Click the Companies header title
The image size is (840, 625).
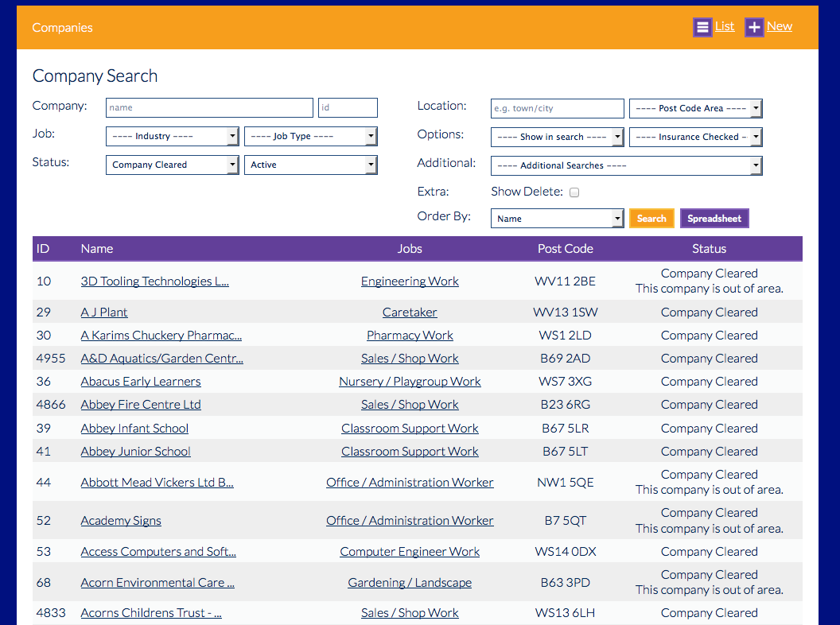tap(62, 27)
